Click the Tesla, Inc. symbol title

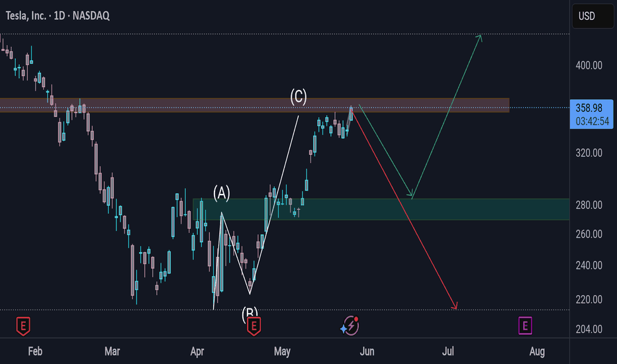[x=58, y=16]
